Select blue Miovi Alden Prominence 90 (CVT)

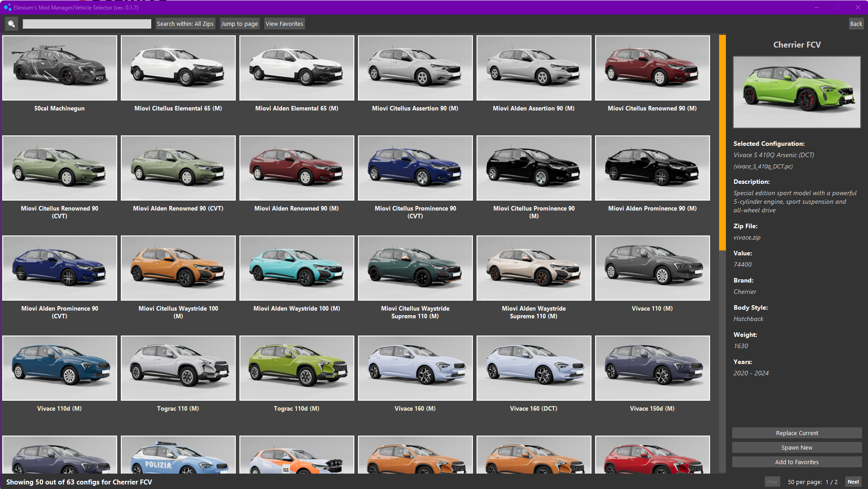[60, 268]
